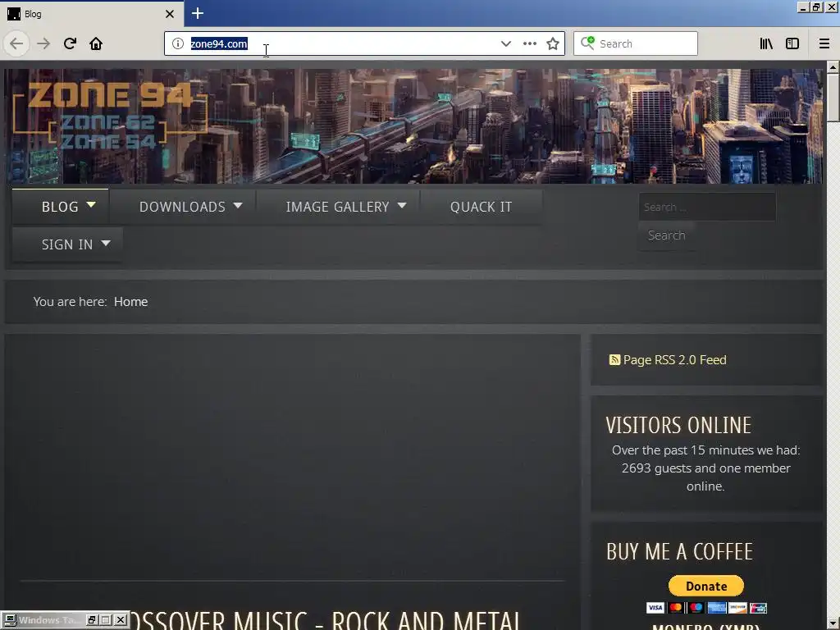The image size is (840, 630).
Task: Open address bar history dropdown
Action: pos(505,43)
